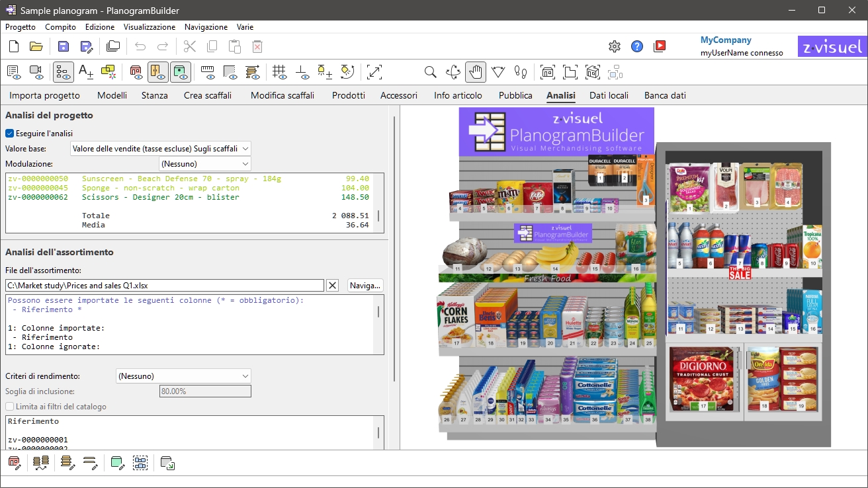Click the edit product stack icon at the bottom
The image size is (868, 488).
point(67,463)
